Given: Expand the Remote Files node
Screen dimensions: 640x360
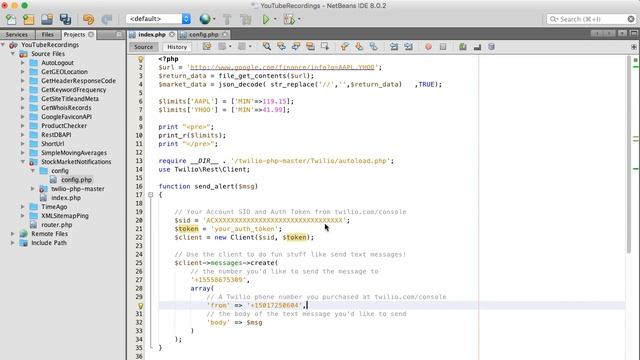Looking at the screenshot, I should [x=13, y=233].
